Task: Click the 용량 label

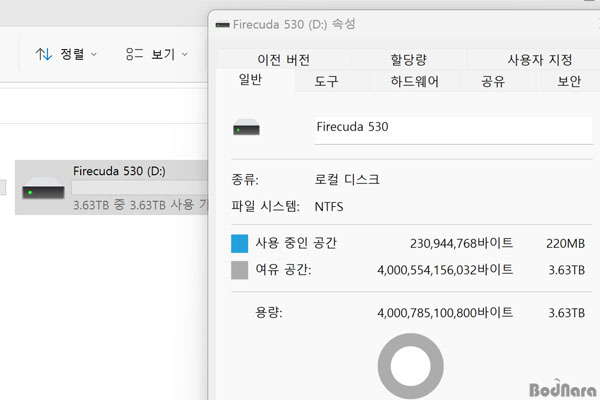Action: click(269, 313)
